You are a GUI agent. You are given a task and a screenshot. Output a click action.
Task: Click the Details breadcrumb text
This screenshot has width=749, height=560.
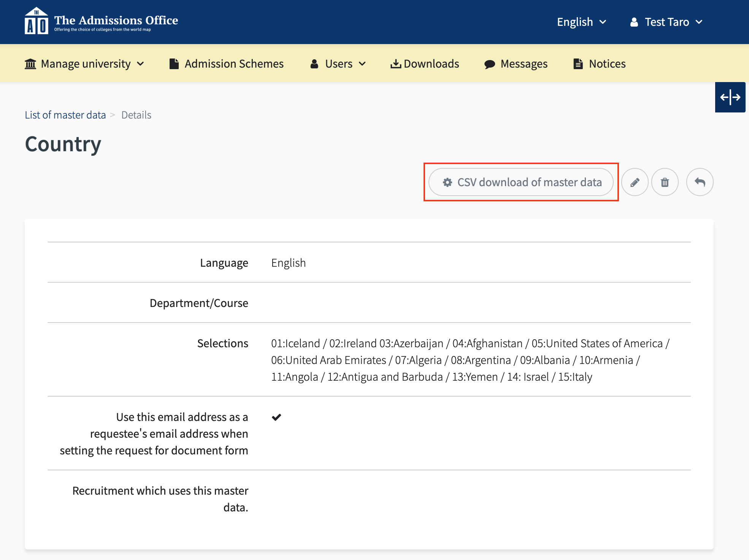(x=136, y=115)
